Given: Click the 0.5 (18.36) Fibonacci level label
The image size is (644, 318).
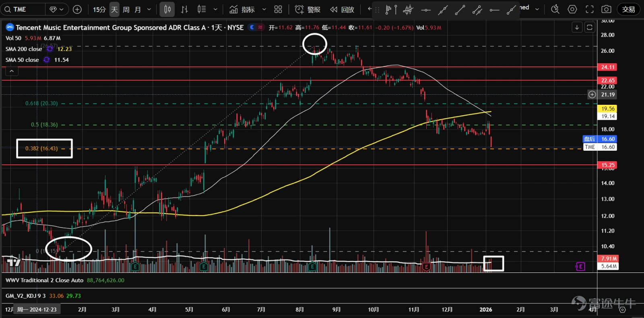Looking at the screenshot, I should point(44,125).
